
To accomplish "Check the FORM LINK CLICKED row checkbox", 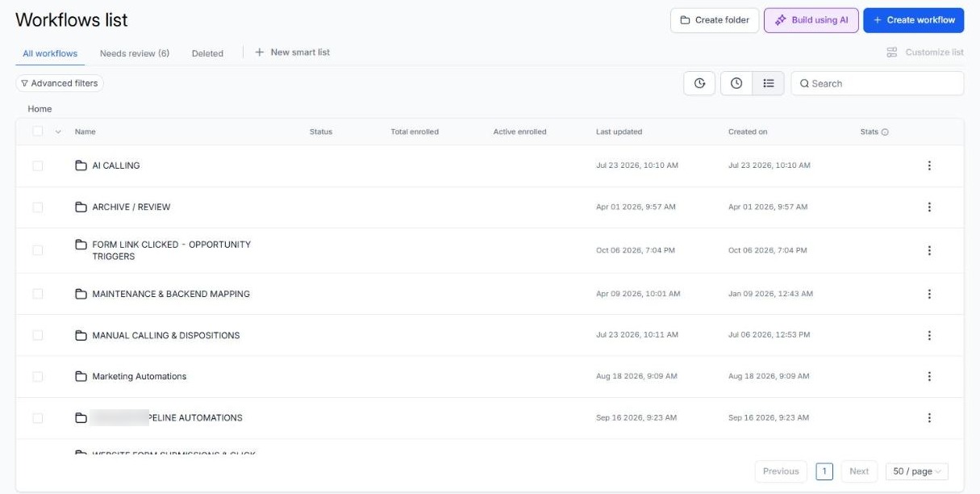I will (38, 250).
